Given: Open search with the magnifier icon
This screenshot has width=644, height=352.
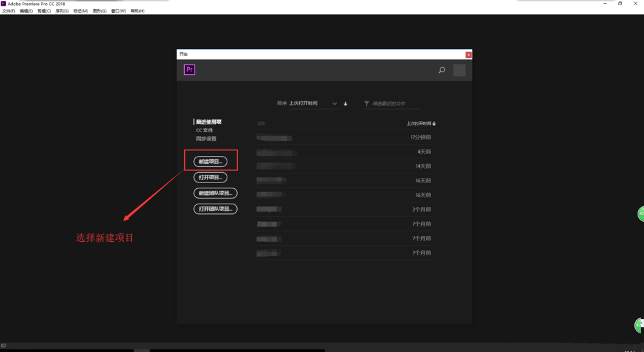Looking at the screenshot, I should tap(442, 70).
